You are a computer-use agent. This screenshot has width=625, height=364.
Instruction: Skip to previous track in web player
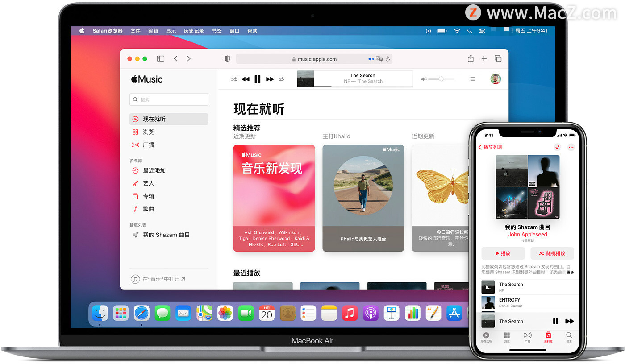click(246, 79)
